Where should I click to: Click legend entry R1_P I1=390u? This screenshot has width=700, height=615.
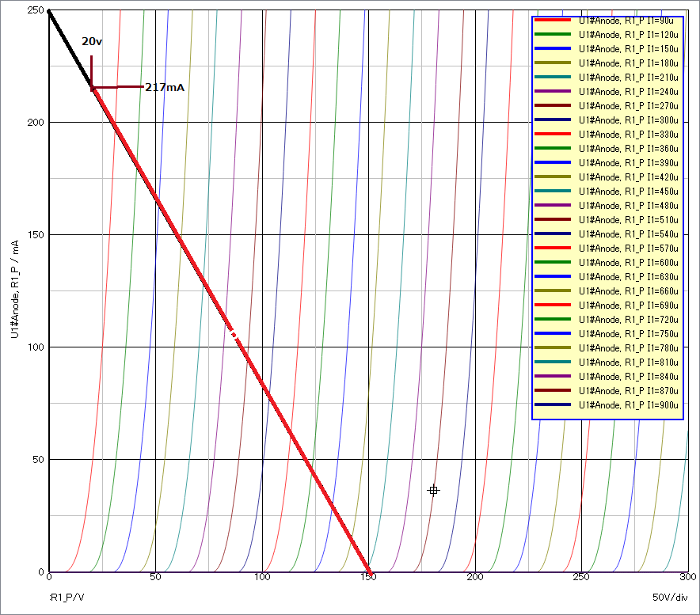click(607, 163)
